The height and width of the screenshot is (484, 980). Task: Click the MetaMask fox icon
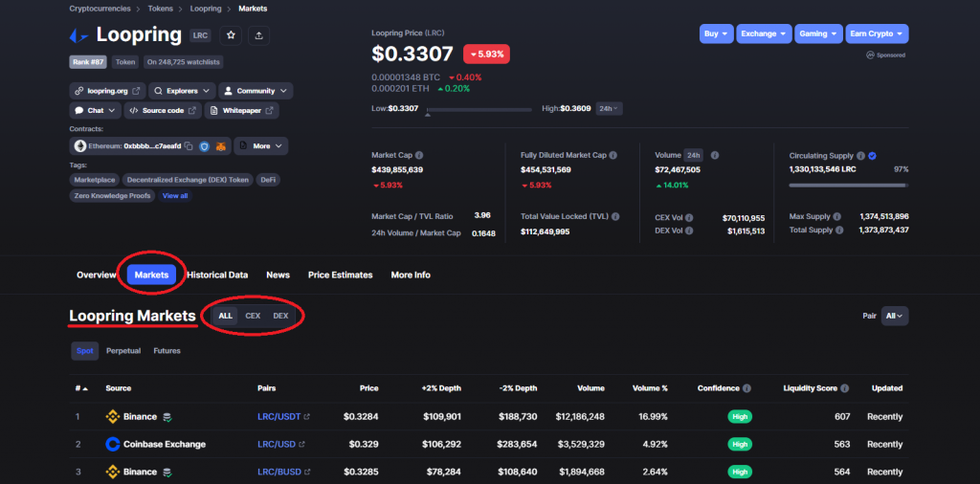[221, 146]
